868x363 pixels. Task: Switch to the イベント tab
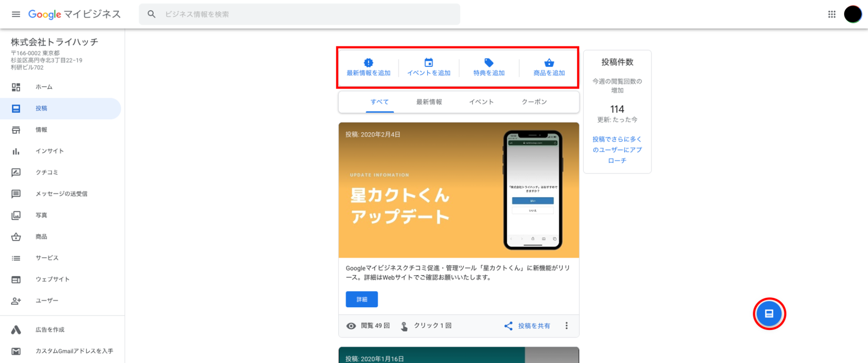coord(481,102)
